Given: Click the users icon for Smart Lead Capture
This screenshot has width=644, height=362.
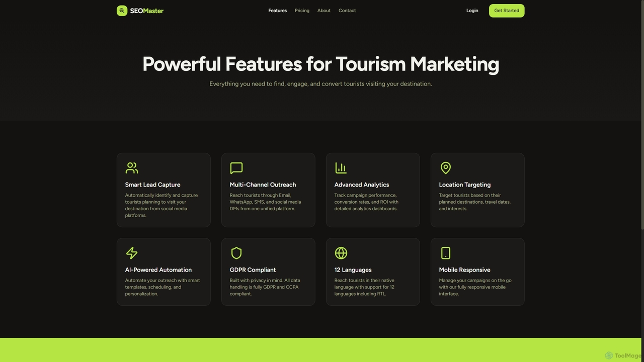Looking at the screenshot, I should click(132, 168).
